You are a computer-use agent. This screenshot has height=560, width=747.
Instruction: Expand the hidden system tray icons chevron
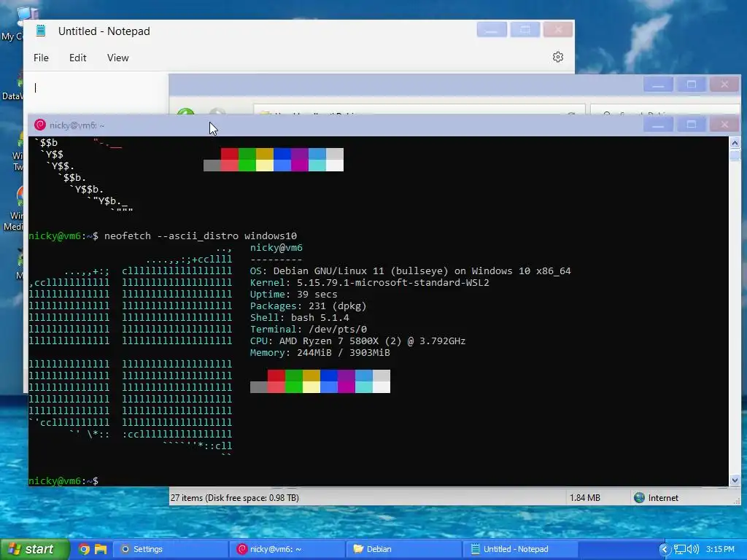click(x=664, y=550)
